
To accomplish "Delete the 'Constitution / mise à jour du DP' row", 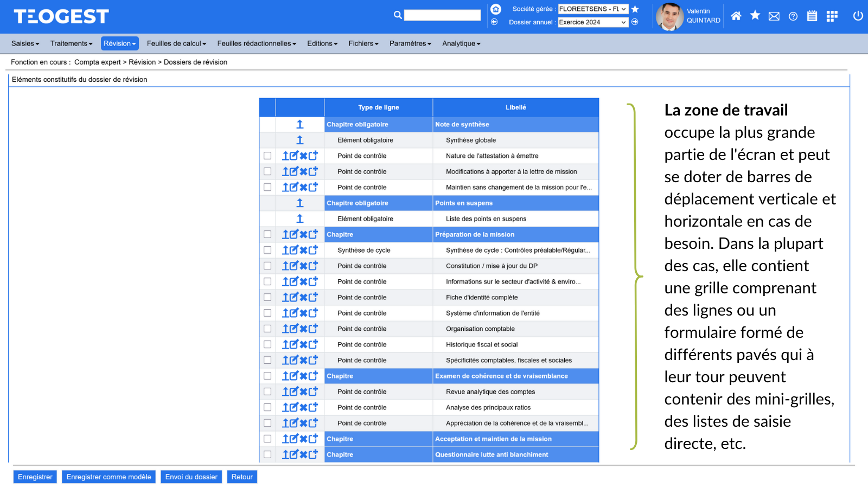I will click(303, 266).
